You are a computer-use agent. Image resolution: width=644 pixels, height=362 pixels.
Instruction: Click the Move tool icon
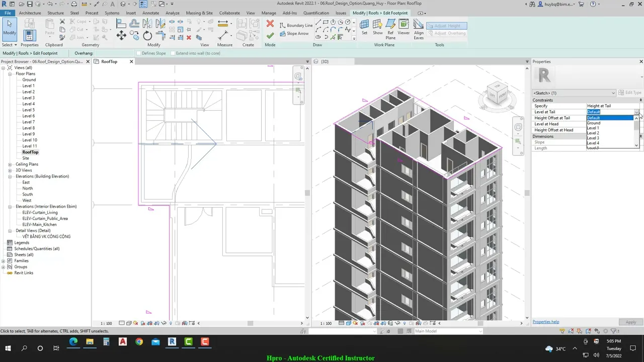pyautogui.click(x=121, y=35)
